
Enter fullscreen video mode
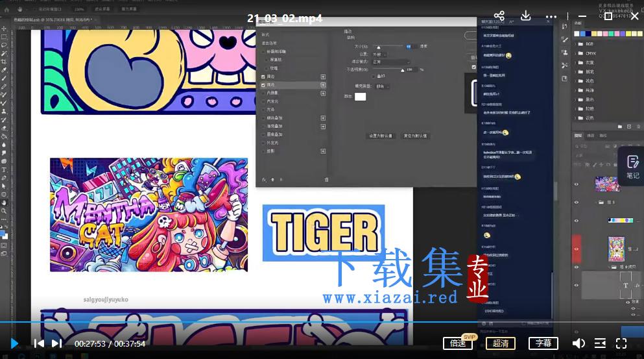tap(621, 343)
